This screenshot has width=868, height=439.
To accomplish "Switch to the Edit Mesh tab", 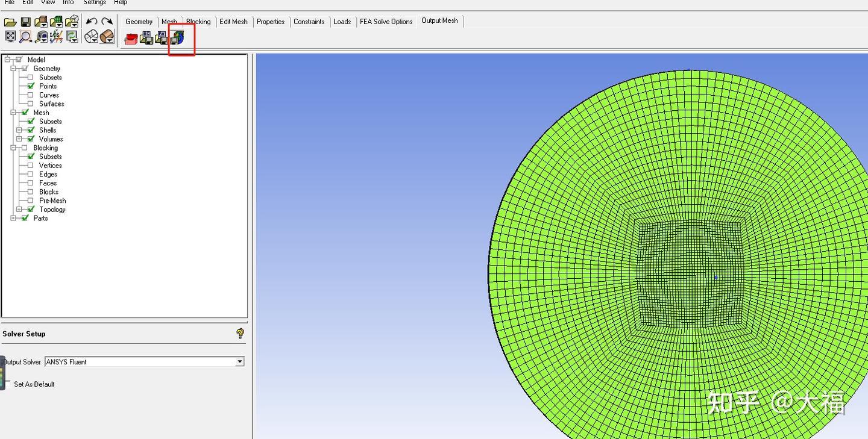I will pos(233,22).
